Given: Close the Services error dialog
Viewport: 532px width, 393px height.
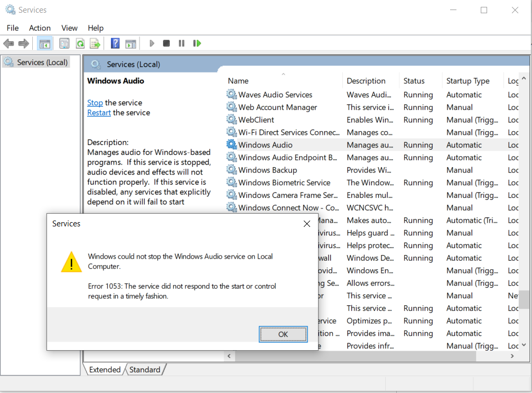Looking at the screenshot, I should 307,224.
